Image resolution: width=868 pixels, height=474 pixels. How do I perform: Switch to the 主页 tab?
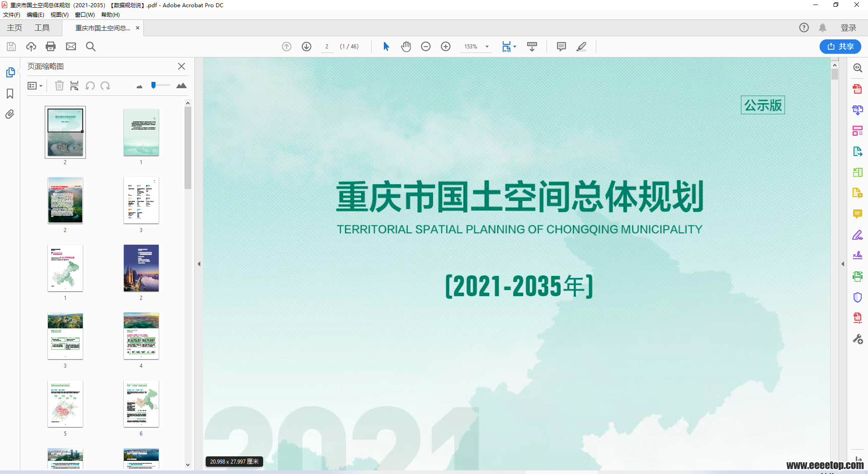pos(14,28)
